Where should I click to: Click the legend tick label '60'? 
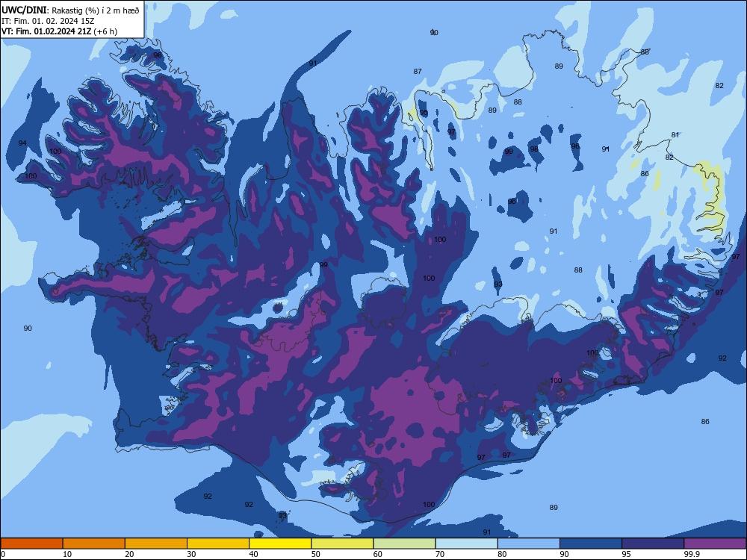[x=378, y=554]
